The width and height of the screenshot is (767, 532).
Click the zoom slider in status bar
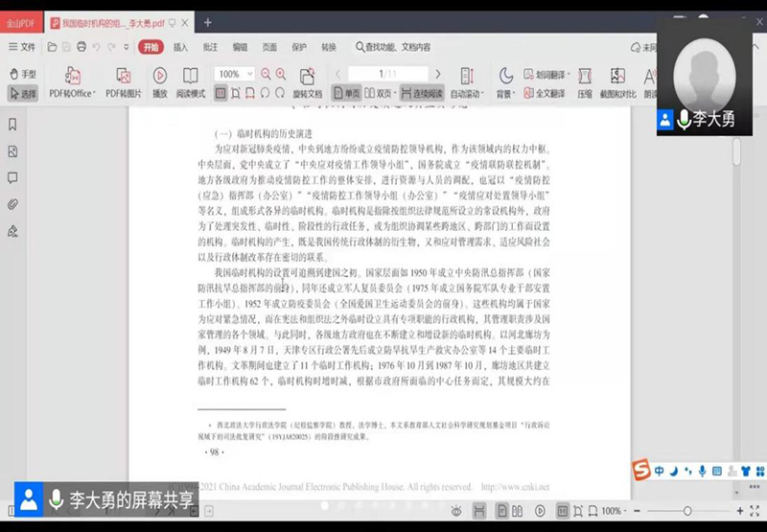(x=686, y=511)
